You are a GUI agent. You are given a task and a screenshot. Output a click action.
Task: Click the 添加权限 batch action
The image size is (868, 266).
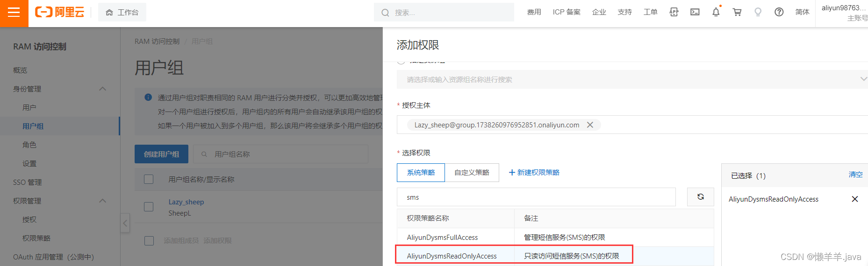[x=217, y=241]
